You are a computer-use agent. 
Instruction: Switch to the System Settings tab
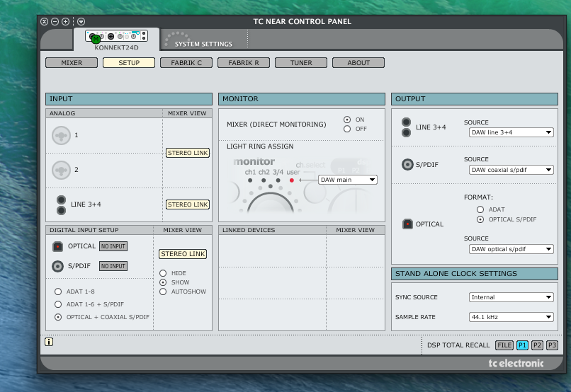point(203,44)
